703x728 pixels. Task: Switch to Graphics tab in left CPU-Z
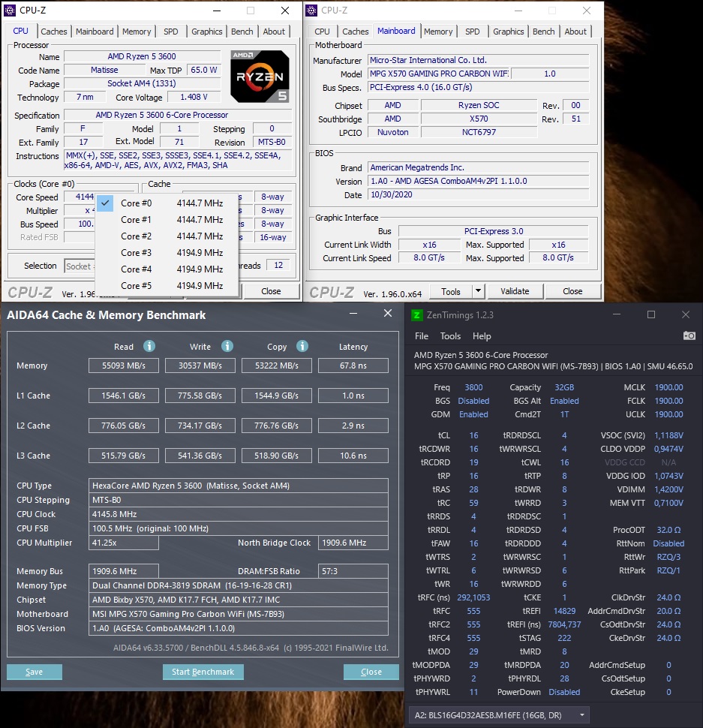(x=206, y=32)
